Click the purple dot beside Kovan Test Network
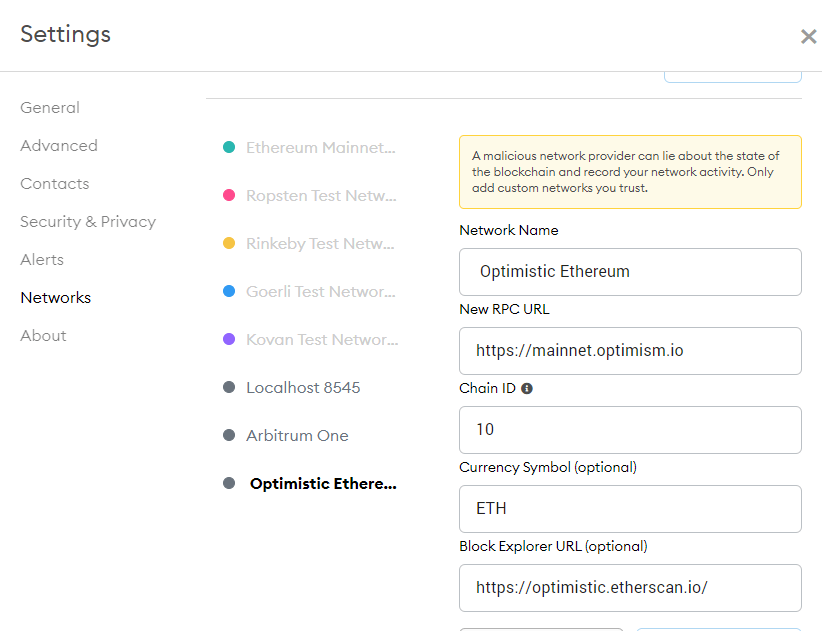This screenshot has height=631, width=822. click(228, 338)
